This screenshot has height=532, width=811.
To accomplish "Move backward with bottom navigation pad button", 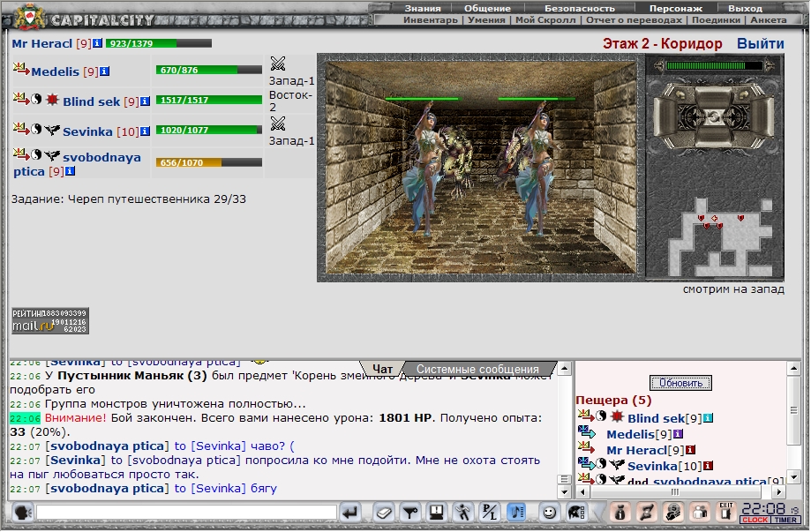I will point(715,136).
